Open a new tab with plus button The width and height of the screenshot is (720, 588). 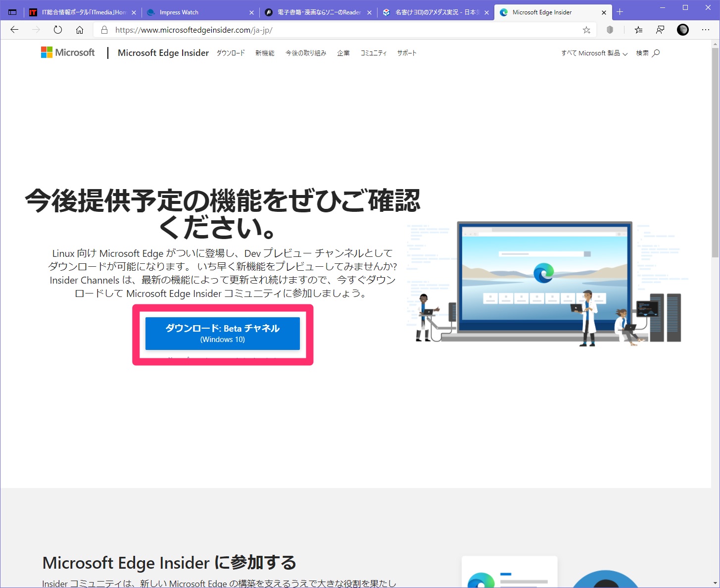tap(620, 12)
